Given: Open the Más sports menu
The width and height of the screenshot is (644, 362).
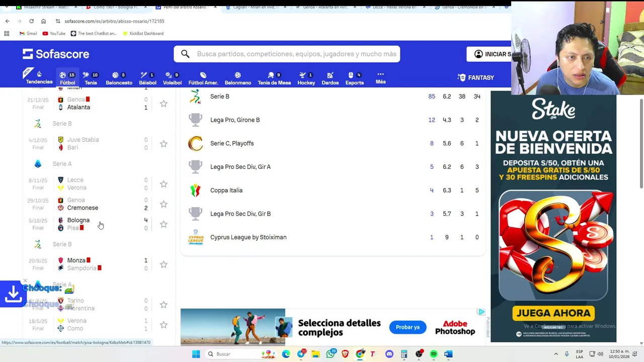Looking at the screenshot, I should [380, 77].
